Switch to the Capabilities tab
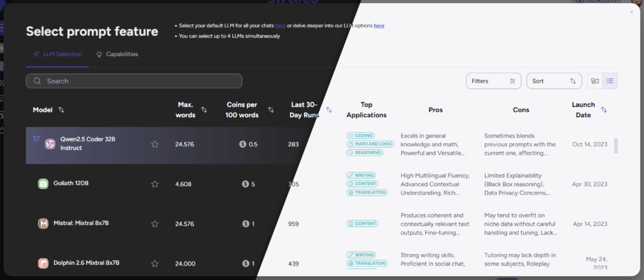Viewport: 644px width, 280px height. pyautogui.click(x=117, y=54)
